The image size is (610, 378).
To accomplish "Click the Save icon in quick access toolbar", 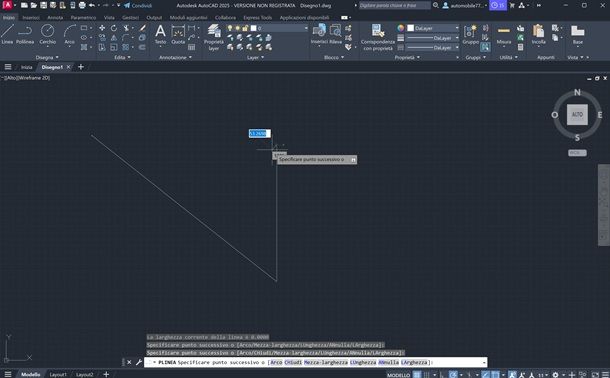I will 44,5.
